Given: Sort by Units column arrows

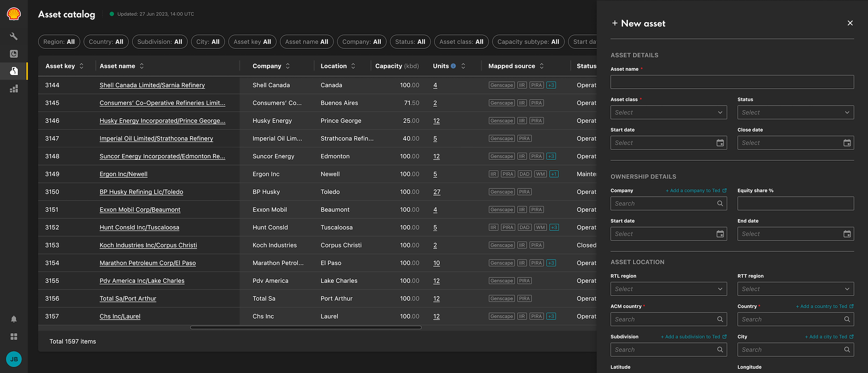Looking at the screenshot, I should (x=463, y=66).
